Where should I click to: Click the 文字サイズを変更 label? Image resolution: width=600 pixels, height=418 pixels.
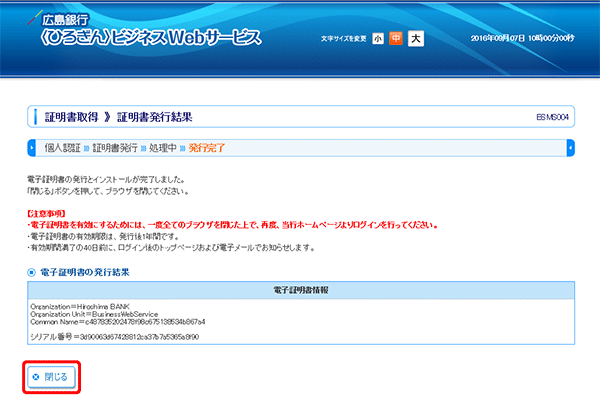344,39
